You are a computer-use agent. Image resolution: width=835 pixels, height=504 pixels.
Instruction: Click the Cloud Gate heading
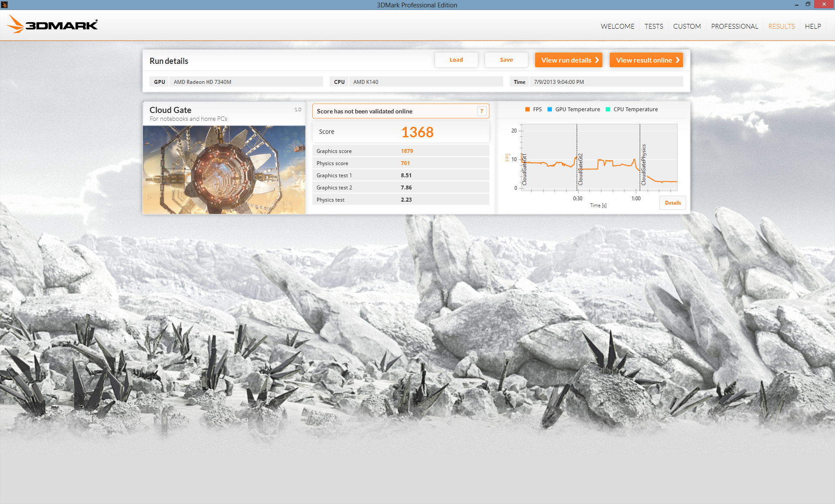tap(170, 110)
